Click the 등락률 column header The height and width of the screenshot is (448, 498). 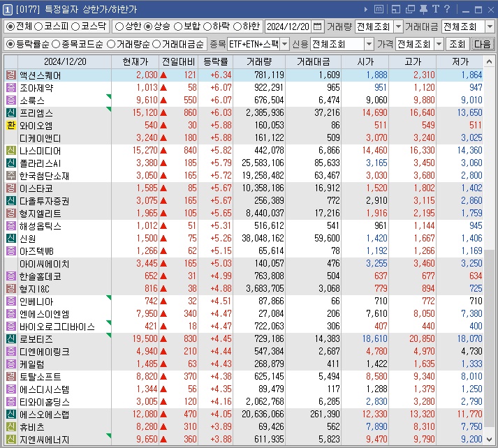[215, 61]
